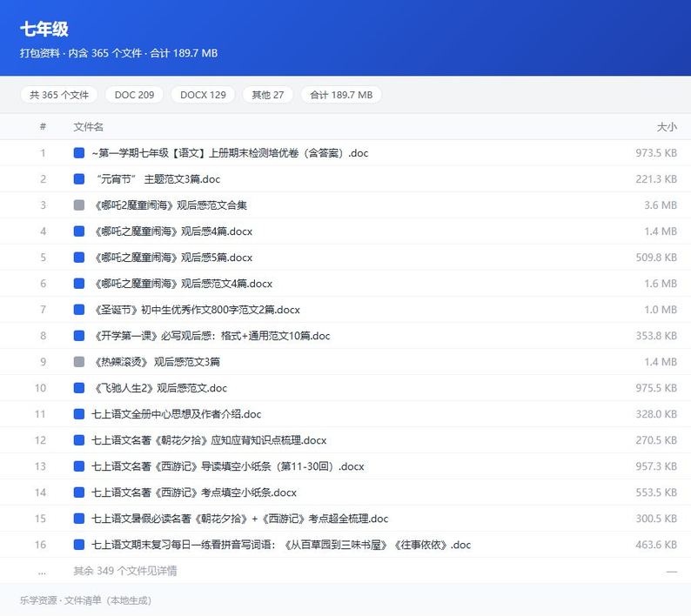Screen dimensions: 691x616
Task: Click the icon for 七上语文全册中心思想及作者介绍.doc
Action: tap(79, 414)
